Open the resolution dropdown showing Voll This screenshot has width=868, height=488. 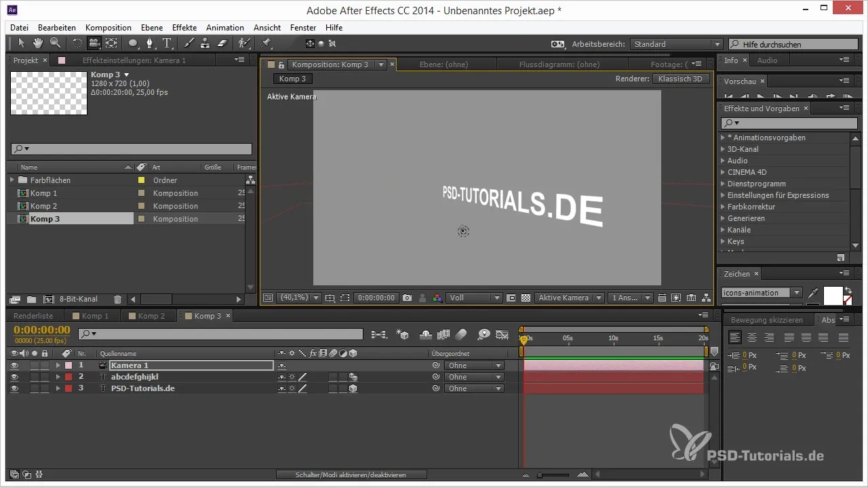[x=475, y=298]
